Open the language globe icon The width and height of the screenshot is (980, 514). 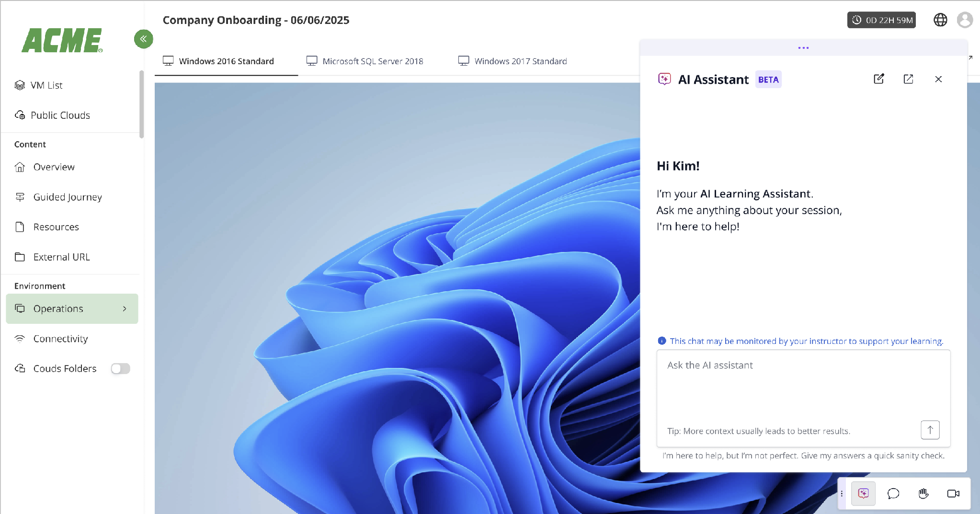[x=940, y=20]
